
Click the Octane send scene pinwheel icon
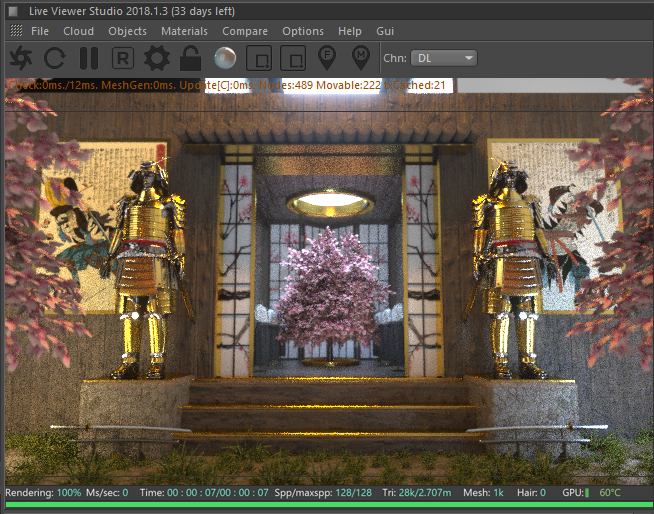click(21, 58)
